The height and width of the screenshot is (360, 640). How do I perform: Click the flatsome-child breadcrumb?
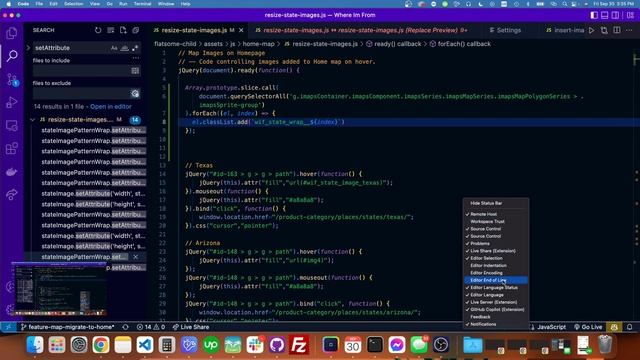pyautogui.click(x=175, y=44)
